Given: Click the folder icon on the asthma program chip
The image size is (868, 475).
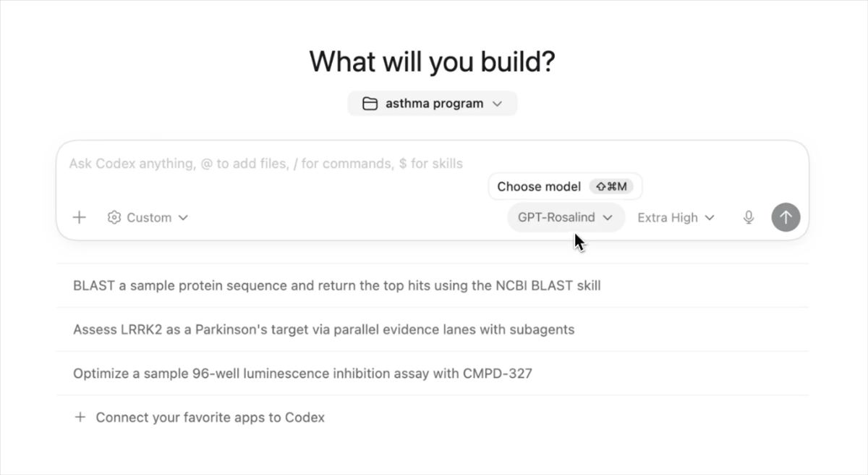Looking at the screenshot, I should coord(368,103).
